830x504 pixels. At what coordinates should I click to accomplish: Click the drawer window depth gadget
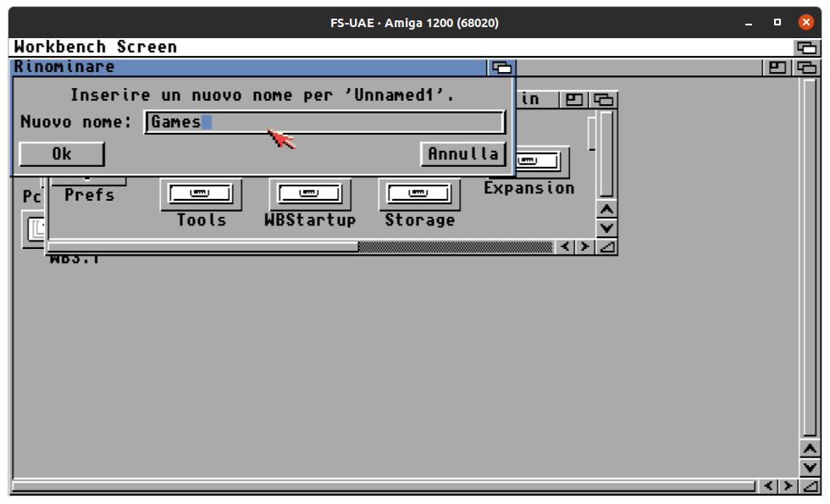pos(603,99)
